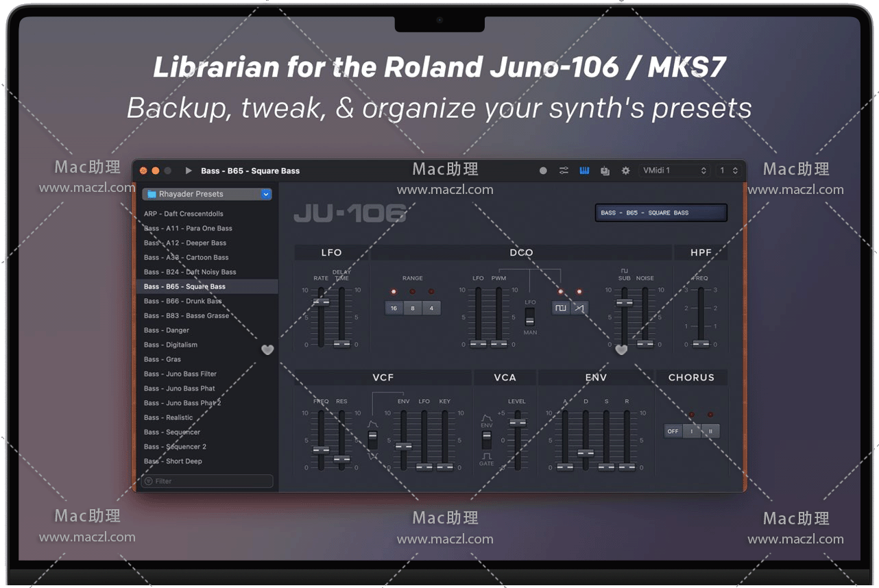Open the Rhayader Presets dropdown
This screenshot has width=879, height=588.
click(207, 194)
